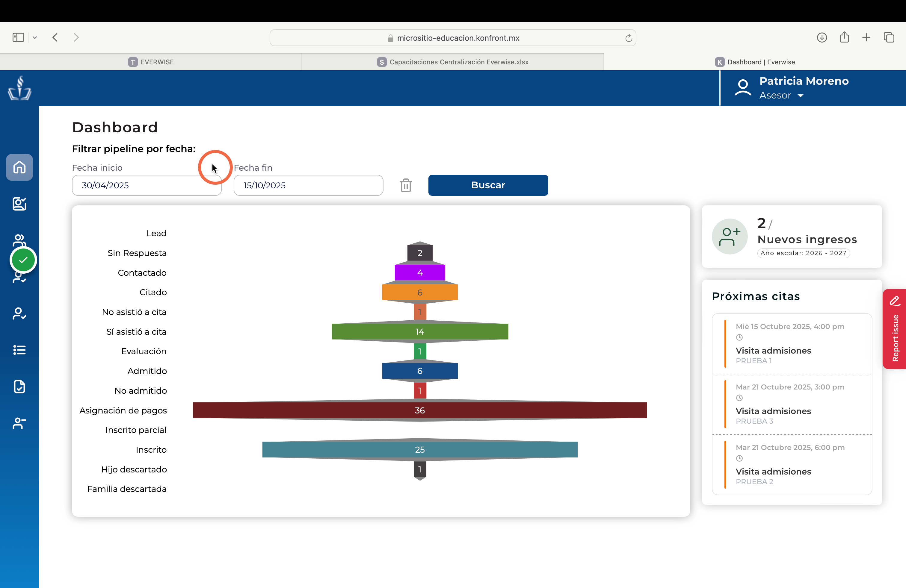Click the Patricia Moreno profile name

coord(804,81)
